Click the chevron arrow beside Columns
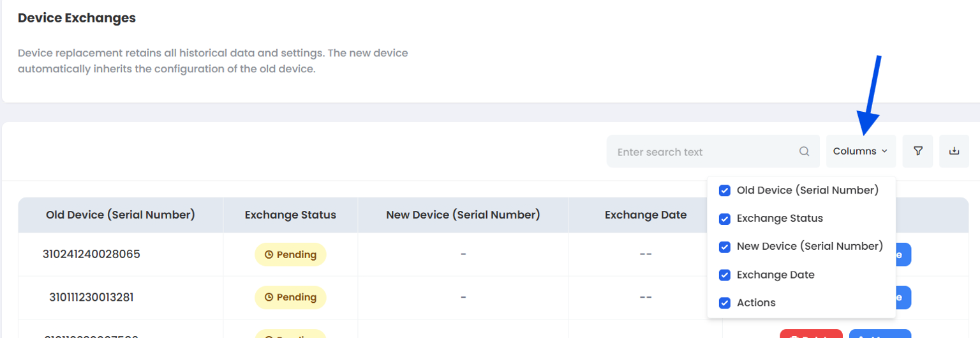 click(x=884, y=151)
